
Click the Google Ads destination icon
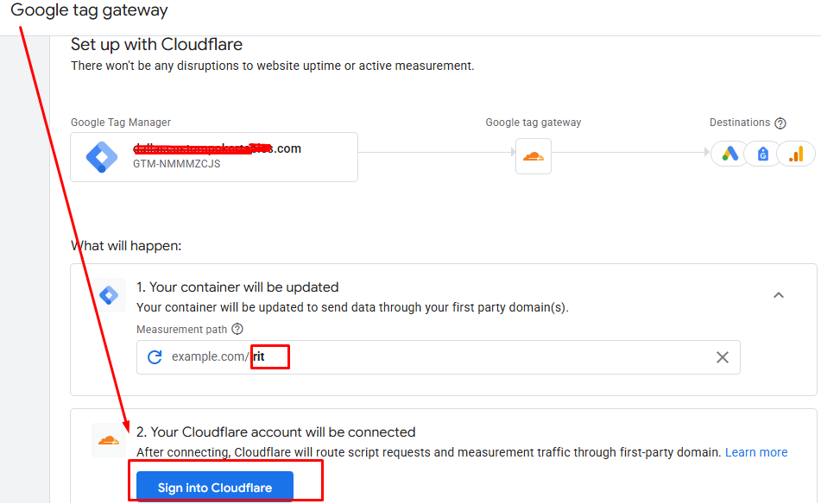pos(729,154)
